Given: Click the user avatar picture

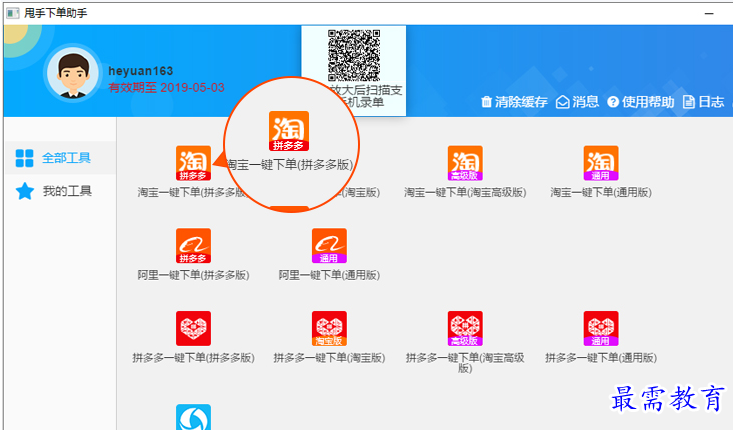Looking at the screenshot, I should point(73,73).
